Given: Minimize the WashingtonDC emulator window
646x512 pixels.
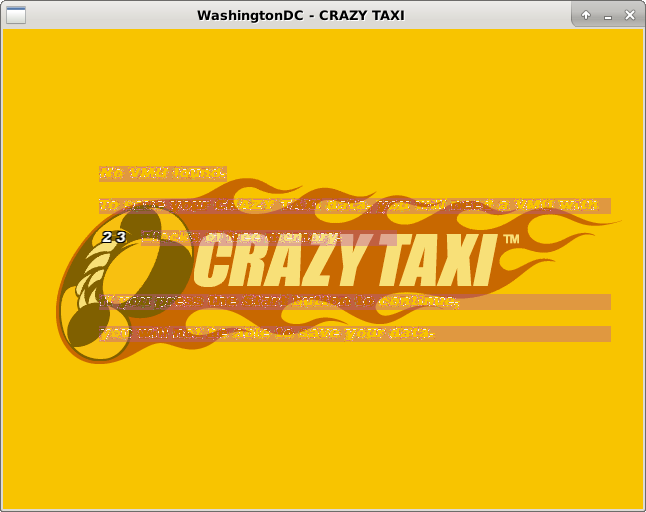Looking at the screenshot, I should pos(608,16).
